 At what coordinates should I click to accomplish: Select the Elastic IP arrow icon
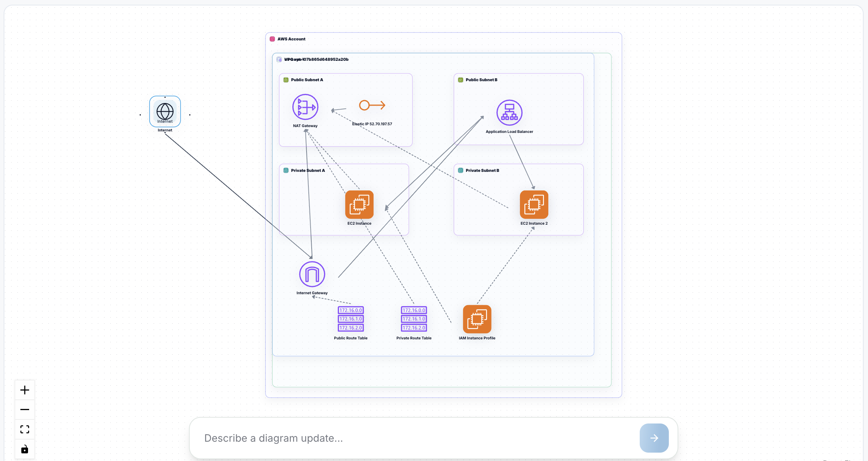pyautogui.click(x=372, y=105)
